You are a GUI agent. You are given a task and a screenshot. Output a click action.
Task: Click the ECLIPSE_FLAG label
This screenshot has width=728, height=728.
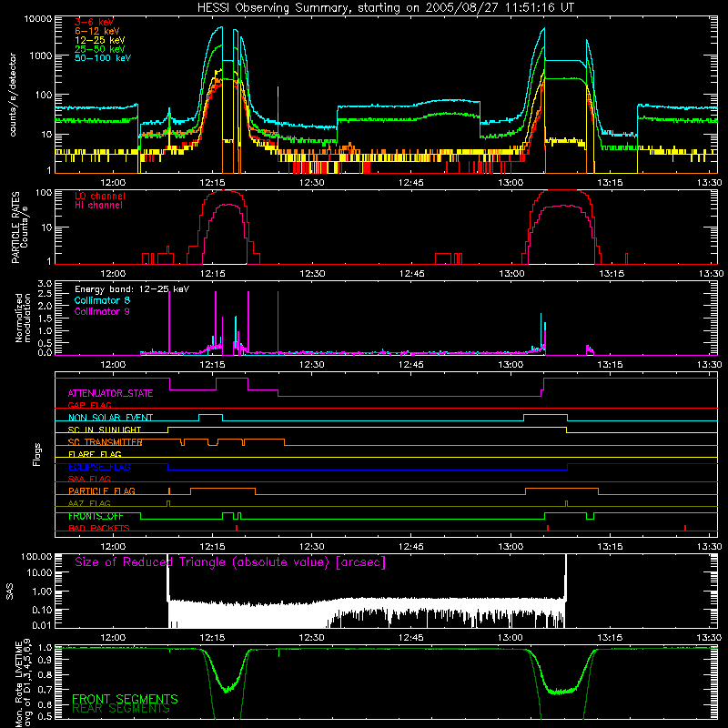[99, 467]
